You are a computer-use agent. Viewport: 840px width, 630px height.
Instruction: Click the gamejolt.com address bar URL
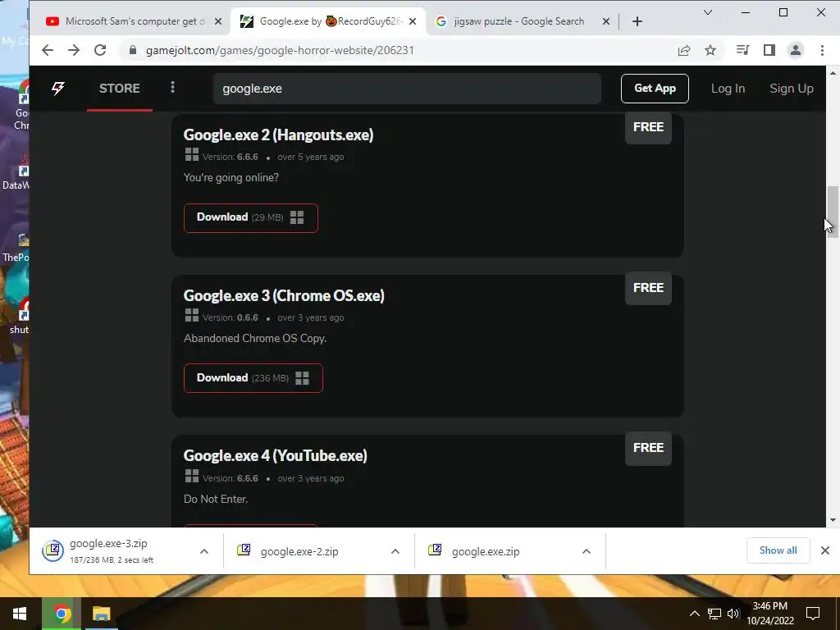pos(280,50)
